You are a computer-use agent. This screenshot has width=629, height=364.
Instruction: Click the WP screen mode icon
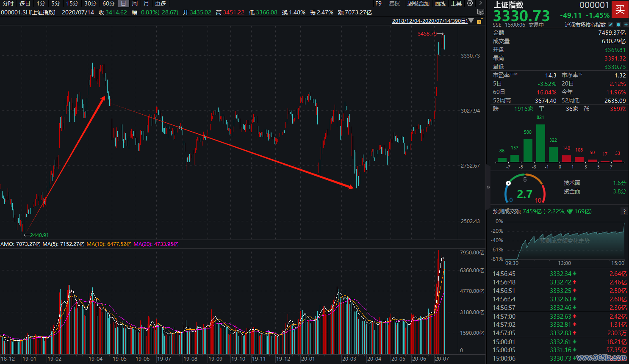(481, 12)
